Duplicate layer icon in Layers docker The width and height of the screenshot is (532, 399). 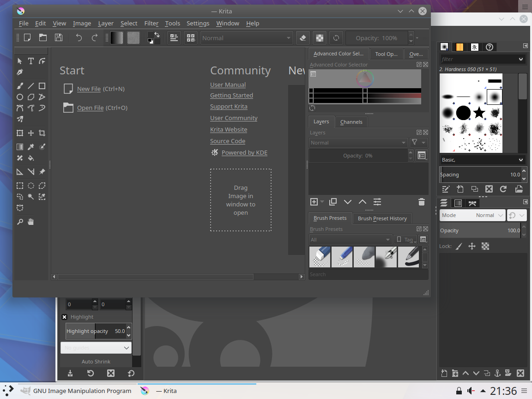(x=333, y=202)
